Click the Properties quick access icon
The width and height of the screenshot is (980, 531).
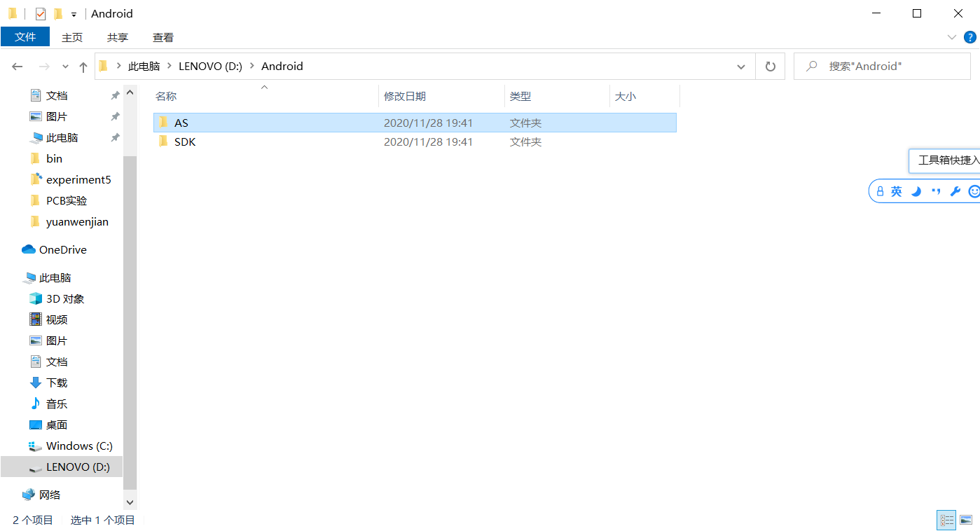click(x=41, y=13)
